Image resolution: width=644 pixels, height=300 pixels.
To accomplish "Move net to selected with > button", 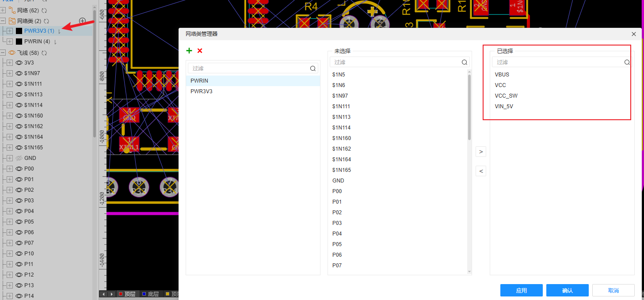I will 481,152.
